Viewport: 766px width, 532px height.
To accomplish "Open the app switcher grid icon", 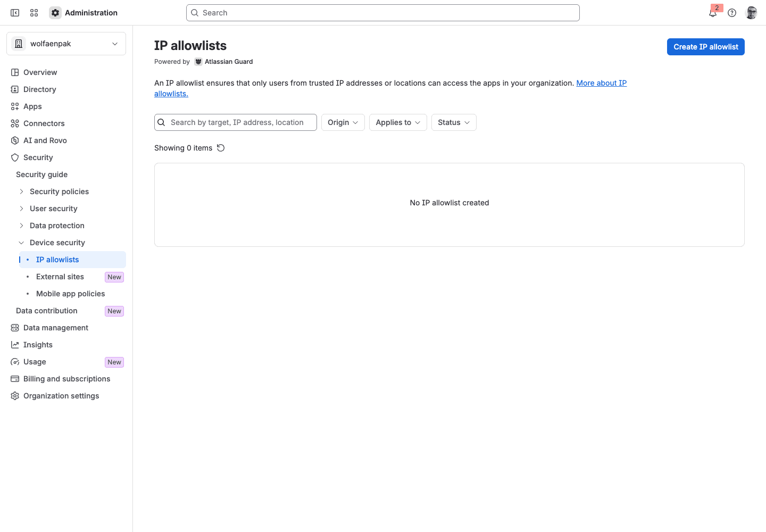I will point(34,13).
